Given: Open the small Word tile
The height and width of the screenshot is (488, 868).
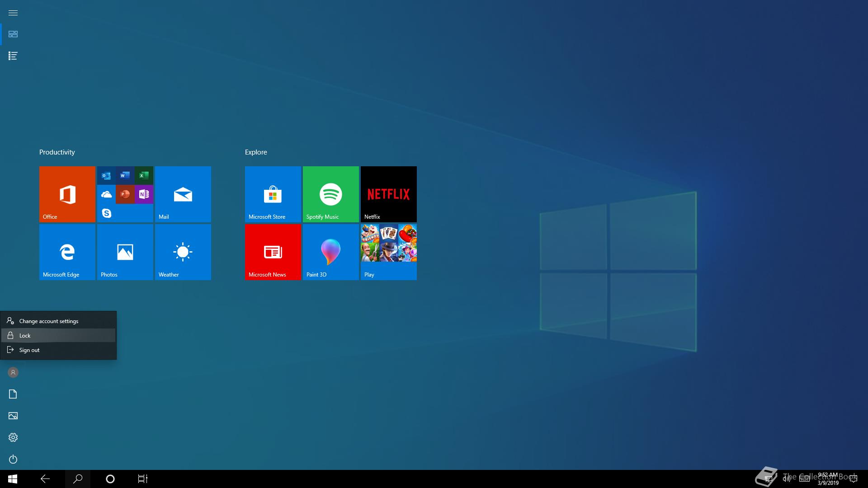Looking at the screenshot, I should pyautogui.click(x=125, y=175).
